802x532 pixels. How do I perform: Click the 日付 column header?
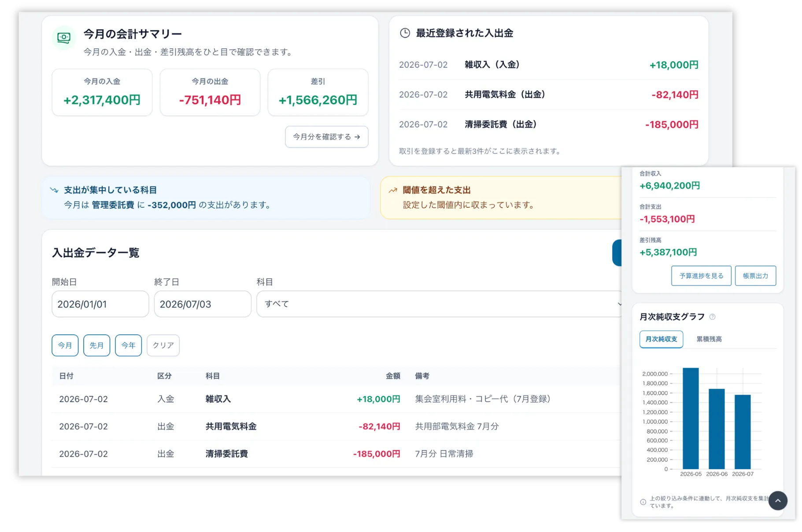click(66, 376)
